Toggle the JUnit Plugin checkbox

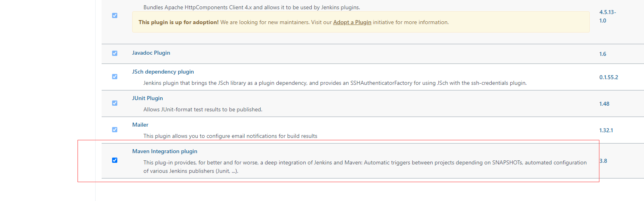(114, 103)
